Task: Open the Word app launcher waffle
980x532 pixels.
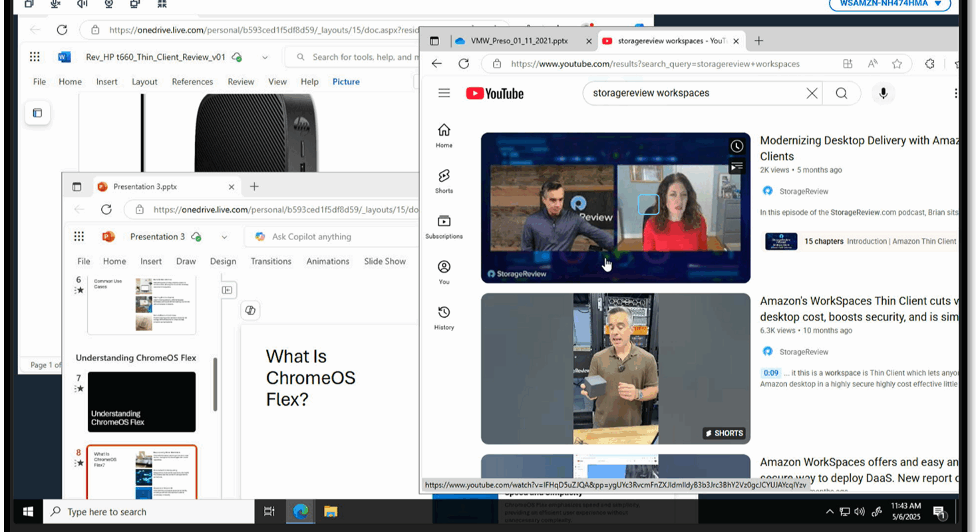Action: tap(35, 57)
